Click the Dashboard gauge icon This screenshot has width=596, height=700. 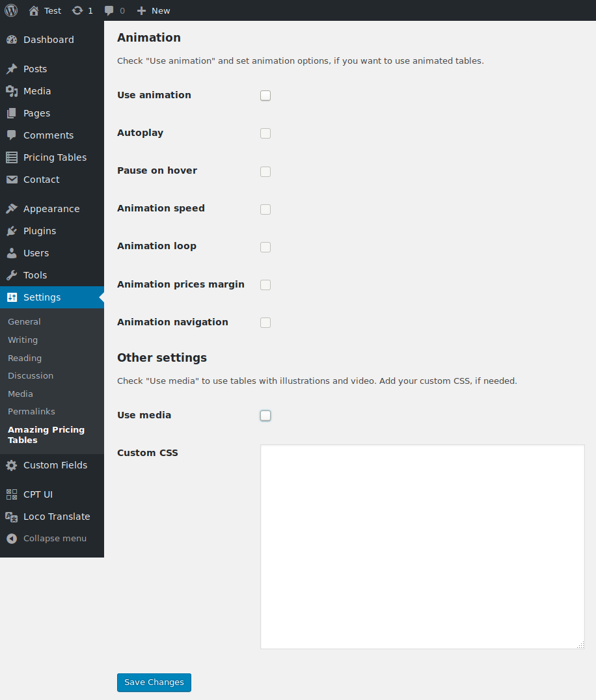point(12,40)
